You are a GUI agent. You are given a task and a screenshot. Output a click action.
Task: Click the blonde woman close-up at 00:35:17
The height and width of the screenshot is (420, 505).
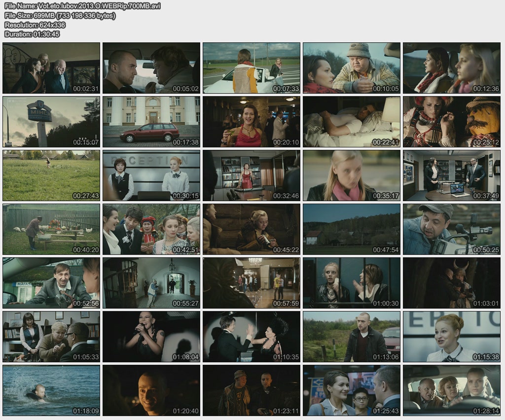coord(351,175)
